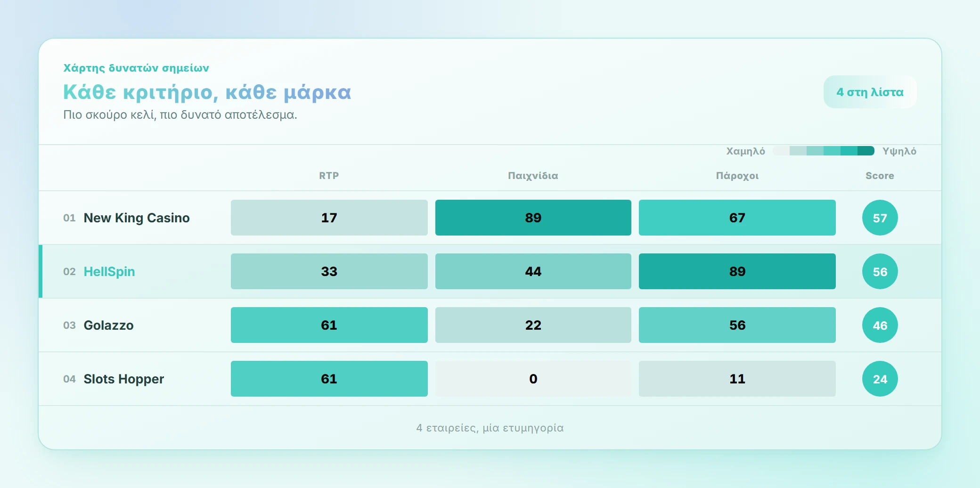The height and width of the screenshot is (488, 980).
Task: Click Golazzo Πάροχοι cell 56
Action: [x=737, y=325]
